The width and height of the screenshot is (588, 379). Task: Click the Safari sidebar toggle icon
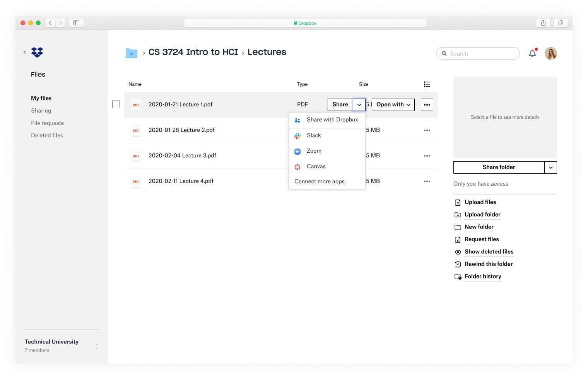pos(76,23)
